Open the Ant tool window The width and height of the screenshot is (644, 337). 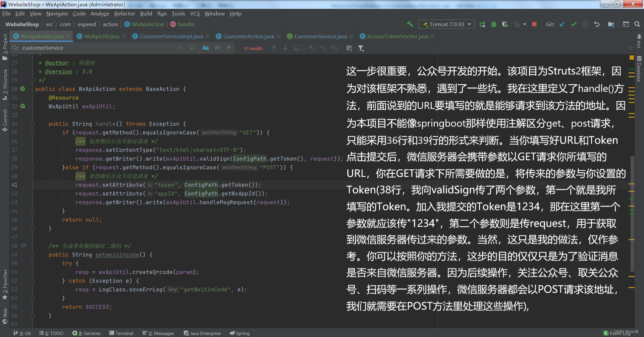[x=639, y=41]
